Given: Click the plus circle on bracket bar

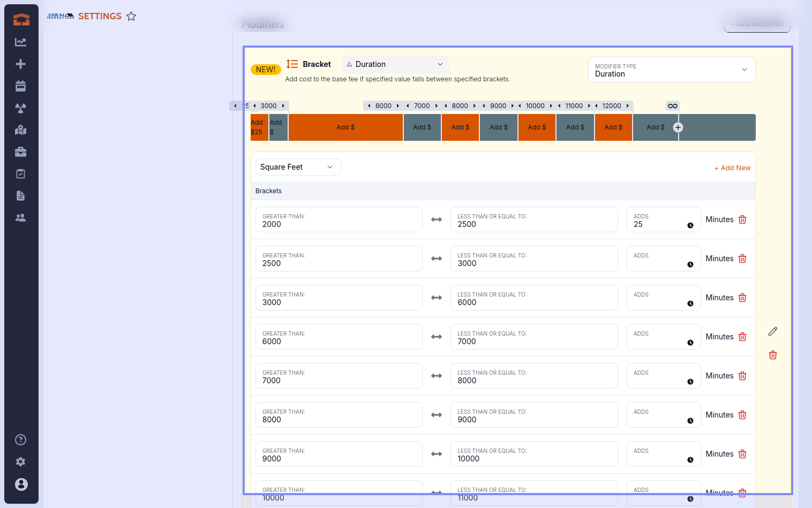Looking at the screenshot, I should (678, 127).
